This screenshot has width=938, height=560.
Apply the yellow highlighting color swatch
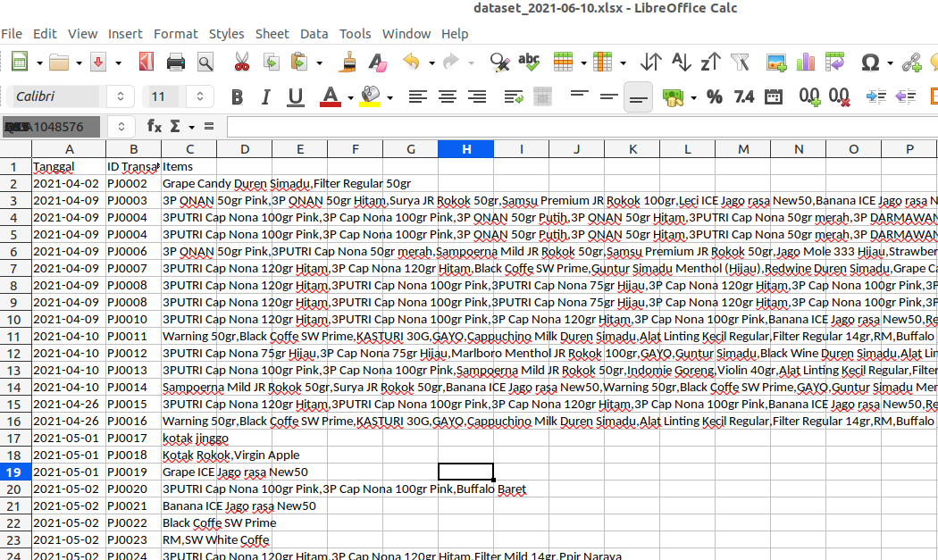pos(370,96)
